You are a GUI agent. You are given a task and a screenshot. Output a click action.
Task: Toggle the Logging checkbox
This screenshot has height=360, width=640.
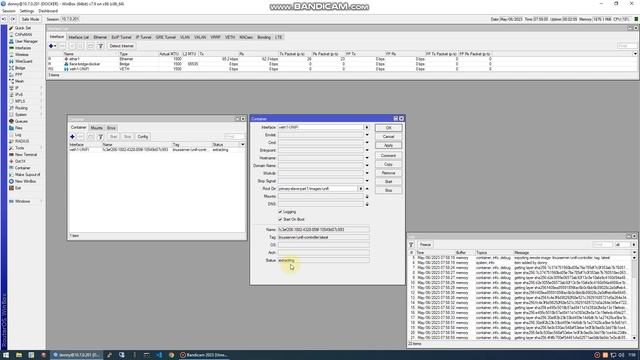(x=280, y=212)
